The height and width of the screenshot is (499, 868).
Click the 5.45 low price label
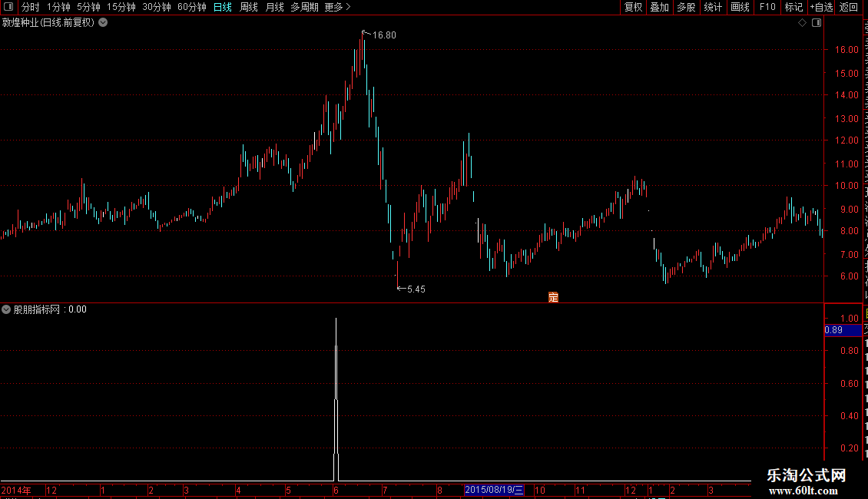[416, 289]
